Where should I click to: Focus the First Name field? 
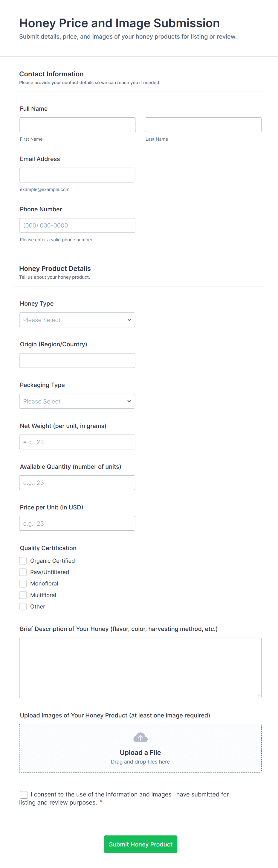point(77,125)
